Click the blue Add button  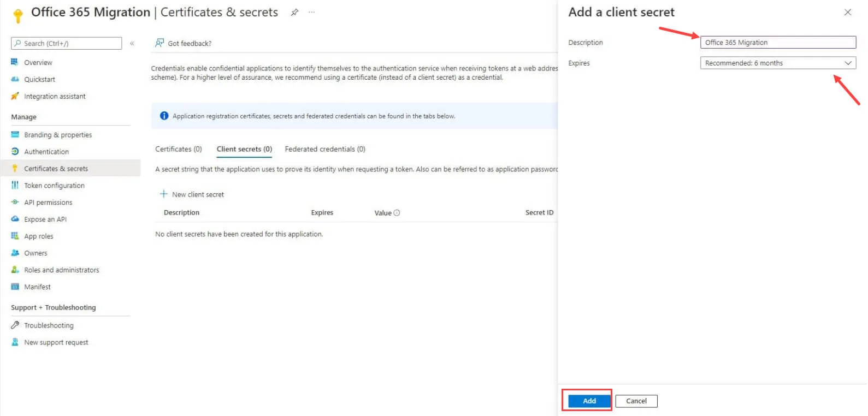coord(589,401)
